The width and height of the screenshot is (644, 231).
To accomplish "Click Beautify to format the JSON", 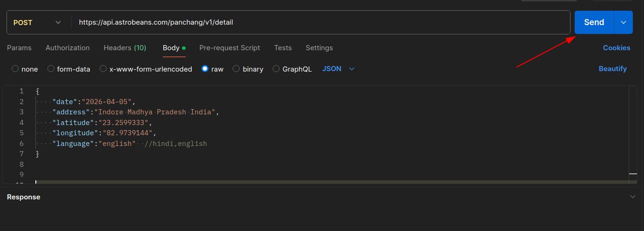I will click(612, 69).
